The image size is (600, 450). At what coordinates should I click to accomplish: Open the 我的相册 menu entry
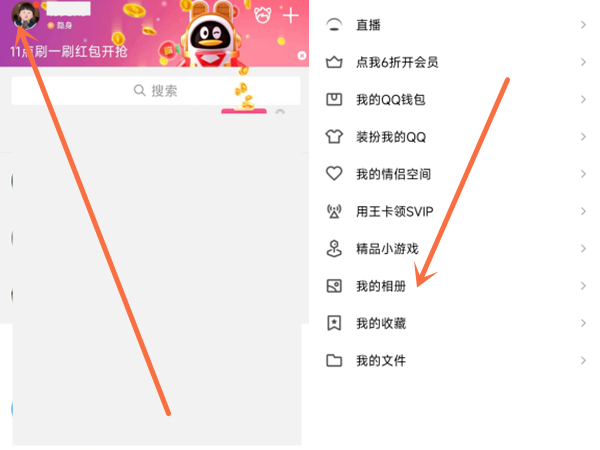click(455, 286)
